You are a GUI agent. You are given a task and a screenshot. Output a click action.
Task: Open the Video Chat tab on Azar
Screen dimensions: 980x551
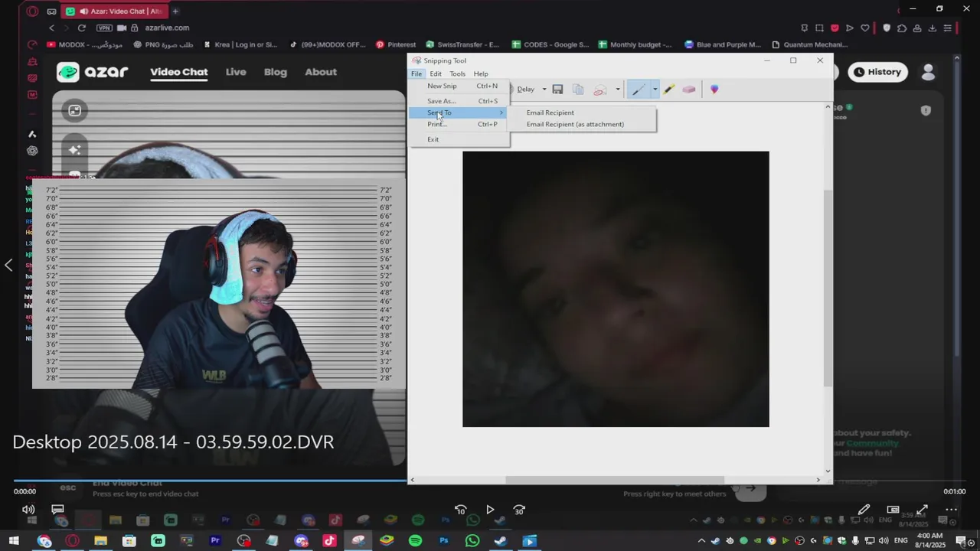pos(178,72)
